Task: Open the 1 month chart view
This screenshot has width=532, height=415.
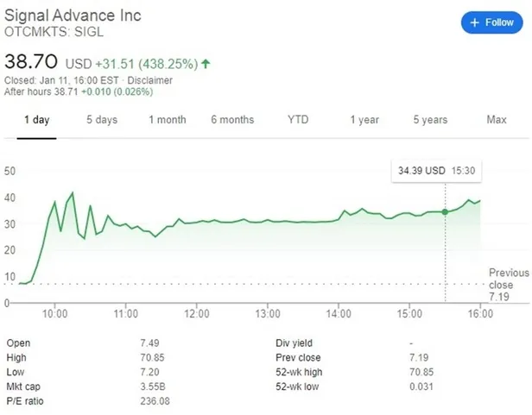Action: click(x=167, y=120)
